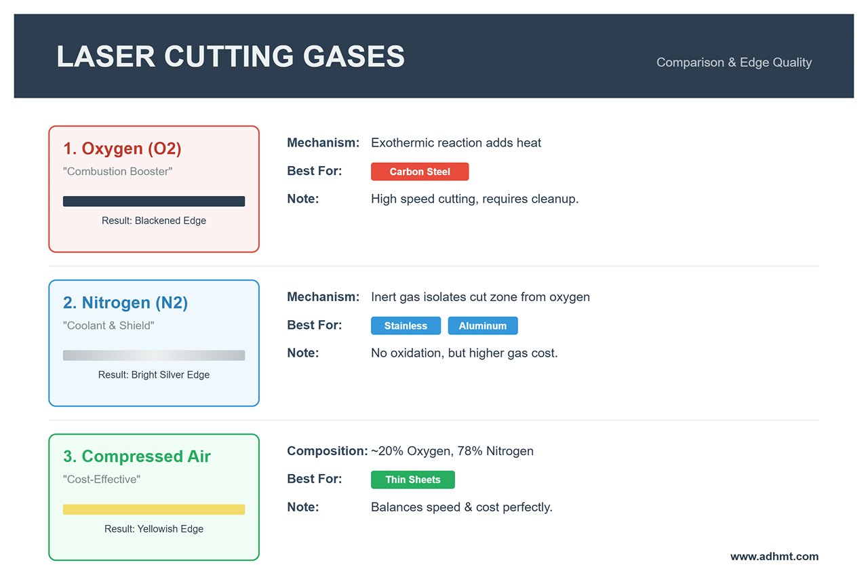The width and height of the screenshot is (868, 588).
Task: Click the Carbon Steel red tag
Action: (419, 172)
